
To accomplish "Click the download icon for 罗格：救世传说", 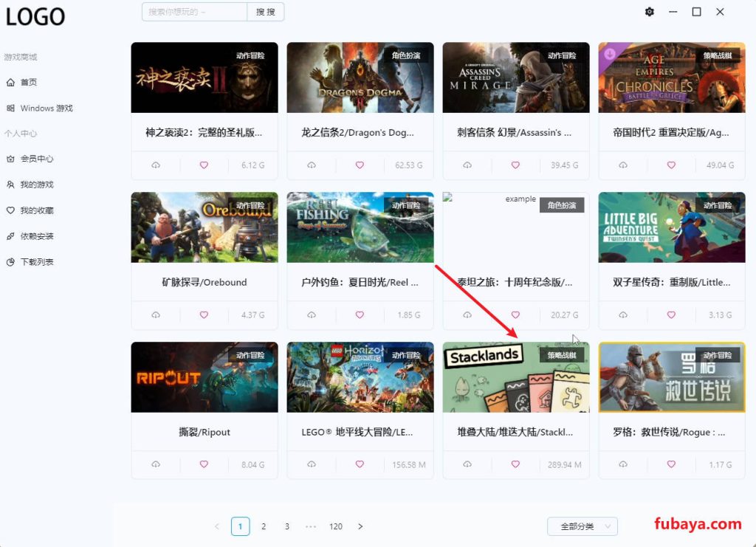I will 623,464.
